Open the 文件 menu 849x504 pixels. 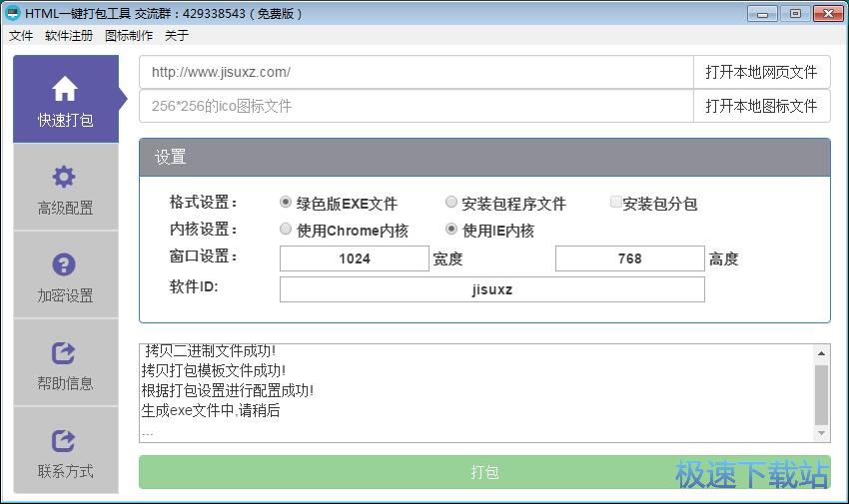21,36
